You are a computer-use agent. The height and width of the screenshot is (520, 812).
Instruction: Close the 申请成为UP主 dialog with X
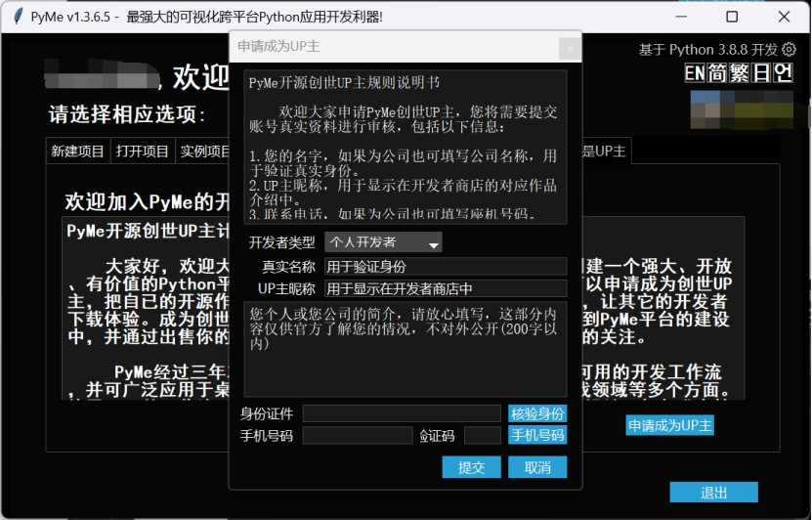[571, 49]
